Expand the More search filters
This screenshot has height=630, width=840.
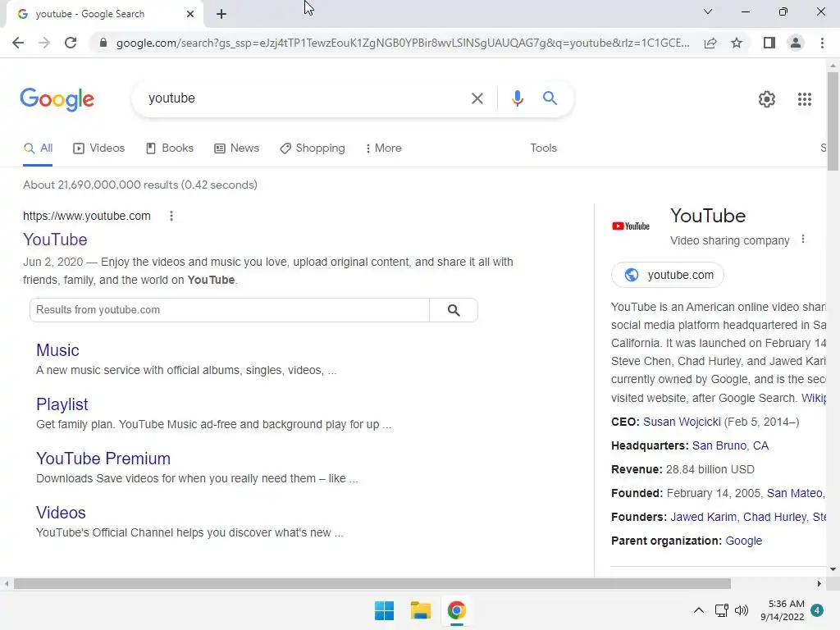[x=383, y=148]
